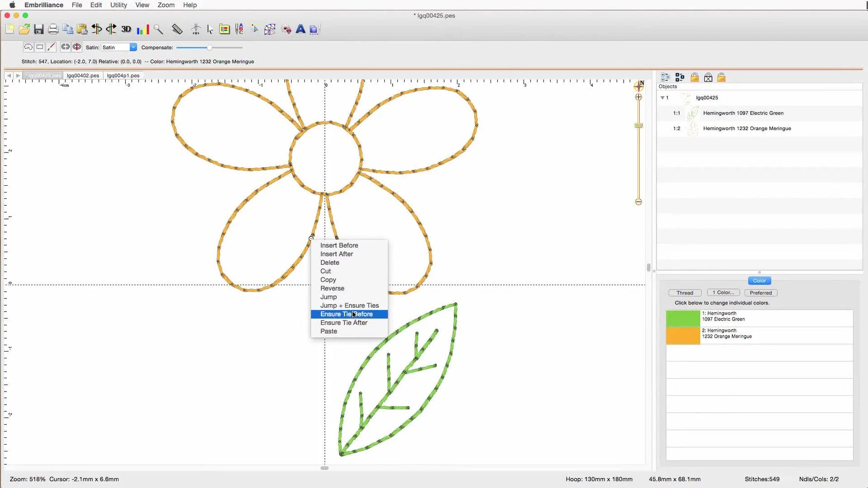This screenshot has width=868, height=488.
Task: Click the padlock lock icon above Objects panel
Action: [695, 77]
